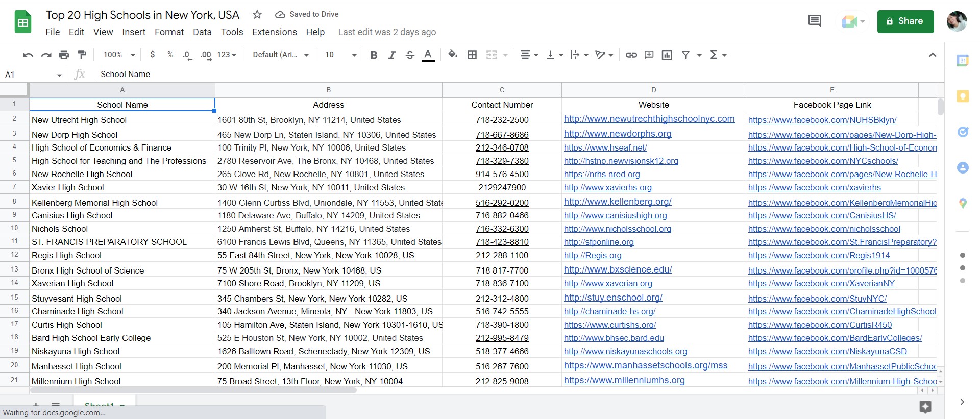
Task: Open the facebook.com/xavierhs link
Action: (x=815, y=187)
